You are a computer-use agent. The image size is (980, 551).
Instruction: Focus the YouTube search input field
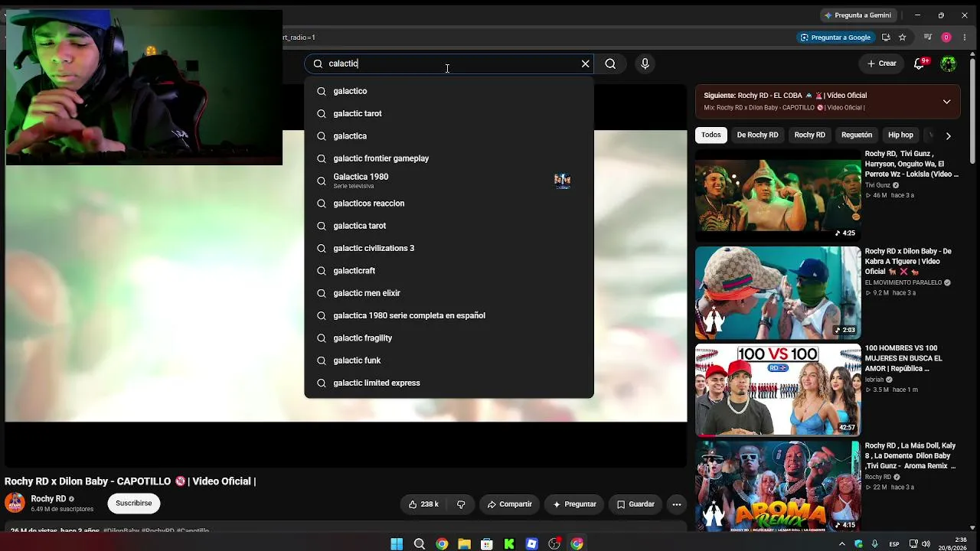pyautogui.click(x=450, y=64)
